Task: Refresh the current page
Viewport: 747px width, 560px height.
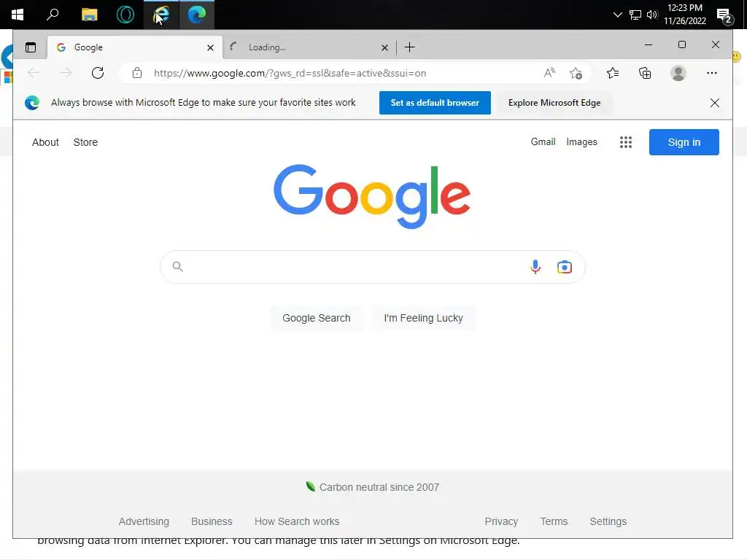Action: 98,73
